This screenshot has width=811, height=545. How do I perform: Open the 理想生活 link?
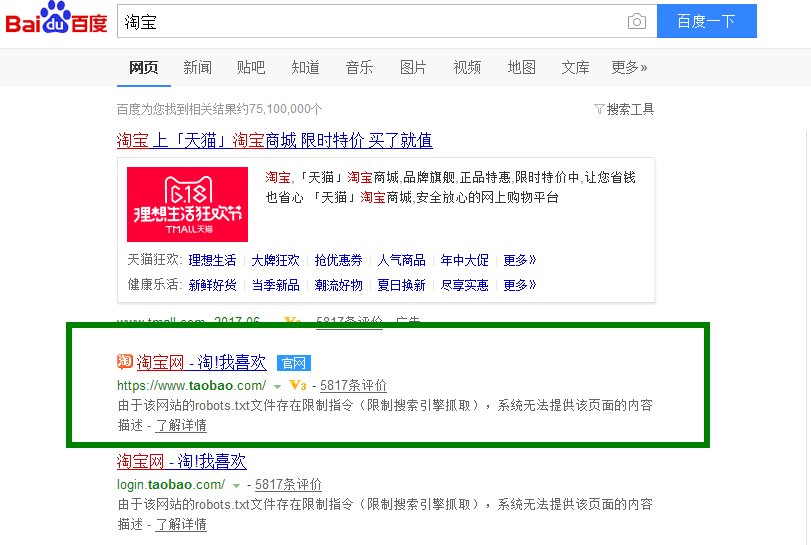click(x=212, y=260)
